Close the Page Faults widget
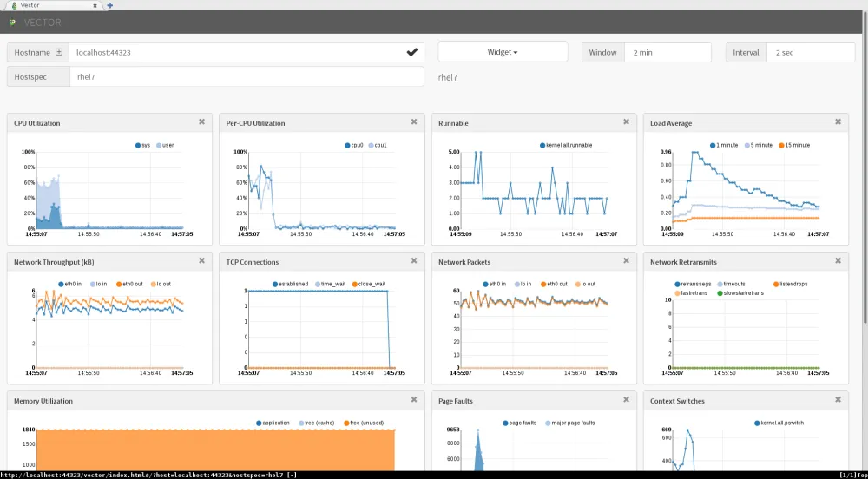The image size is (868, 479). coord(626,399)
